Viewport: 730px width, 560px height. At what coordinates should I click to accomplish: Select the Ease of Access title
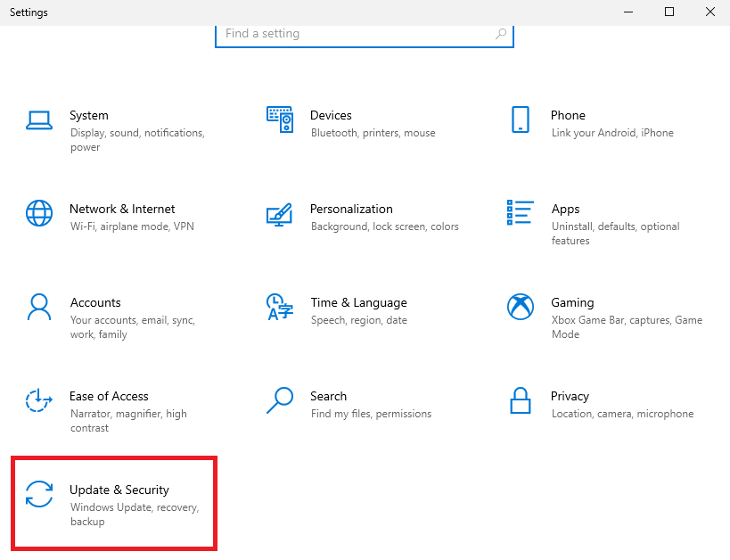(109, 396)
